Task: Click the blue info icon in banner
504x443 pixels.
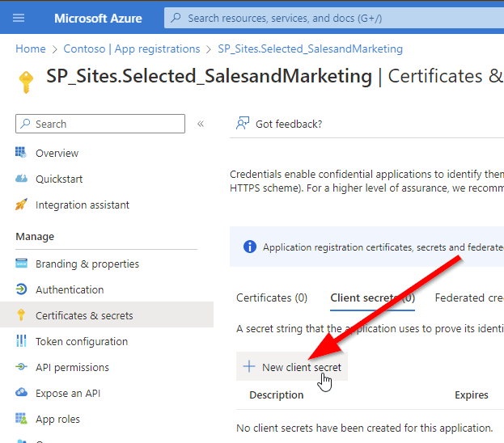Action: pyautogui.click(x=250, y=247)
